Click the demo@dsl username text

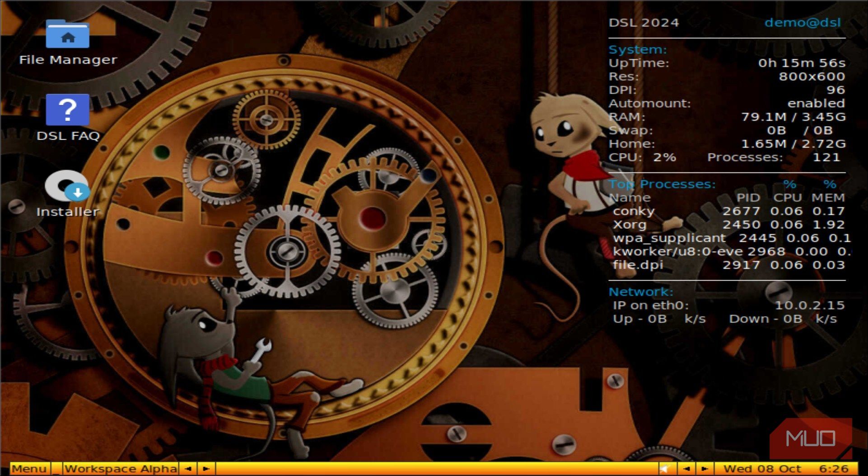pyautogui.click(x=802, y=23)
